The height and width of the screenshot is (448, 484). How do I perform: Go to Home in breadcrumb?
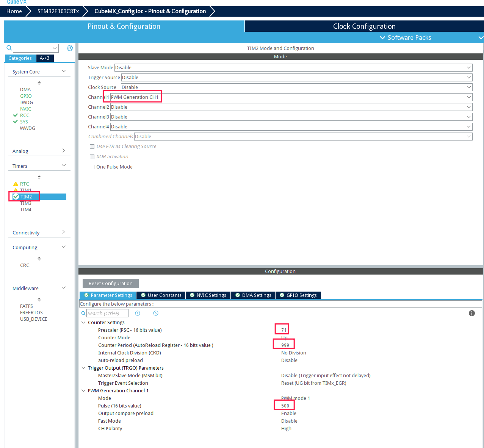click(14, 11)
